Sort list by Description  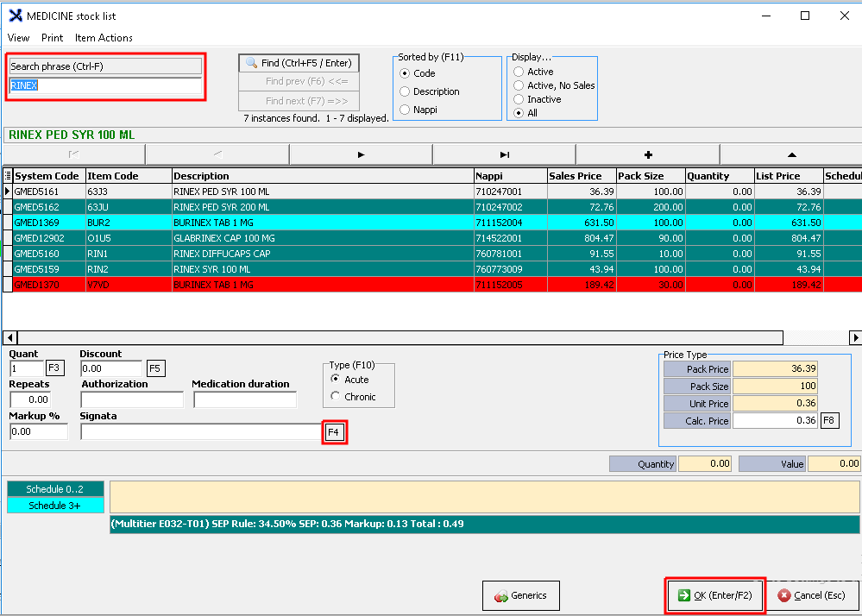pyautogui.click(x=405, y=91)
